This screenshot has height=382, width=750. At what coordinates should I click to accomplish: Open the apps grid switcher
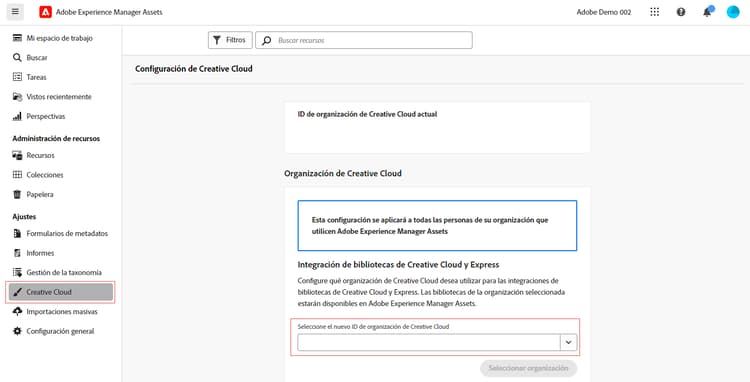[655, 12]
